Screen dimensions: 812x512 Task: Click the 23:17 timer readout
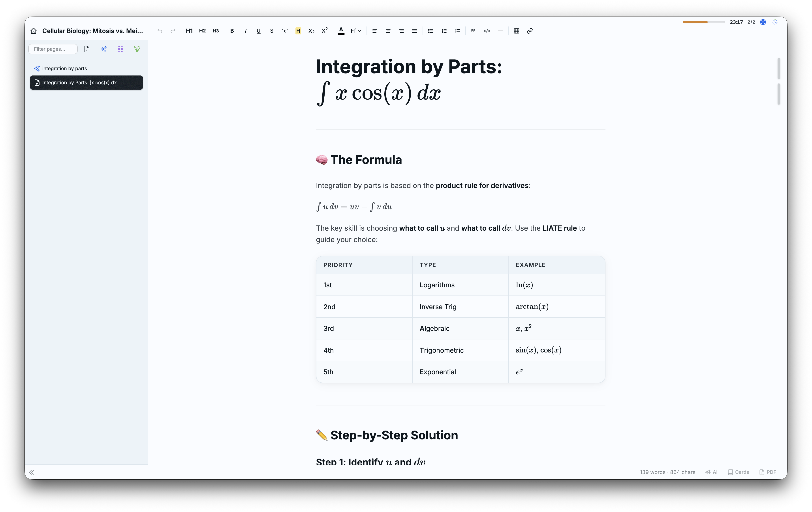point(736,22)
